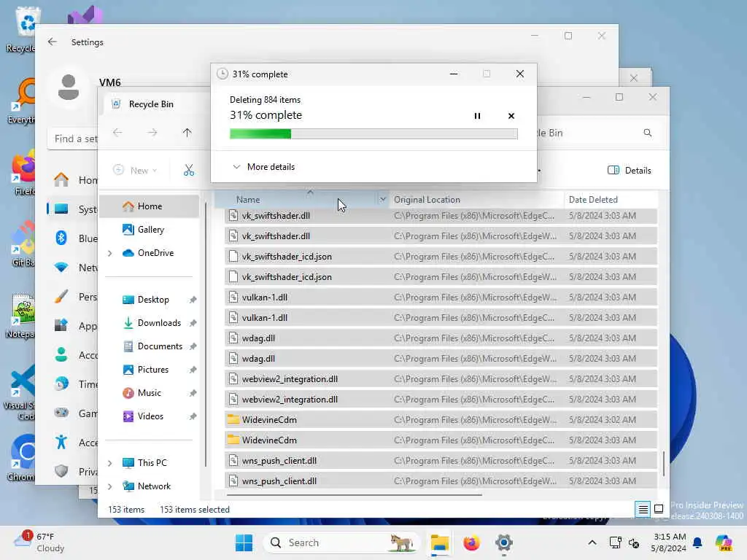This screenshot has height=560, width=747.
Task: Select webview2_integration.dll from EdgeW location
Action: click(441, 379)
